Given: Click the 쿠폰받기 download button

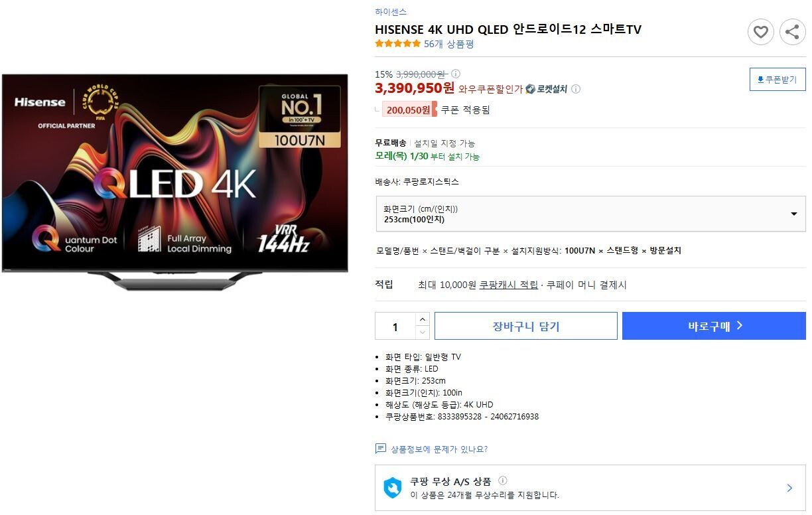Looking at the screenshot, I should (778, 79).
